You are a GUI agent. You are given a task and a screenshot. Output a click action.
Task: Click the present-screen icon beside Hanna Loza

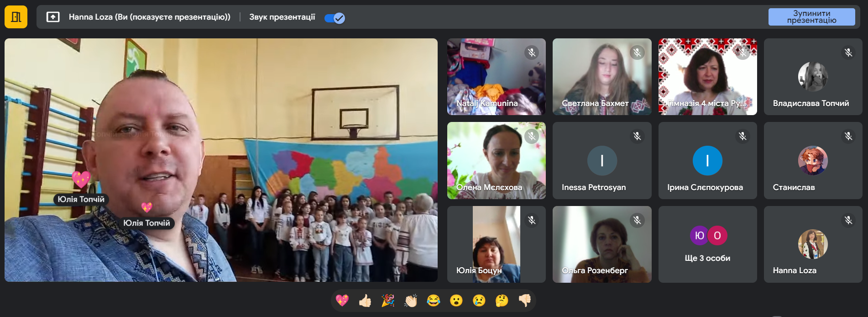point(53,17)
